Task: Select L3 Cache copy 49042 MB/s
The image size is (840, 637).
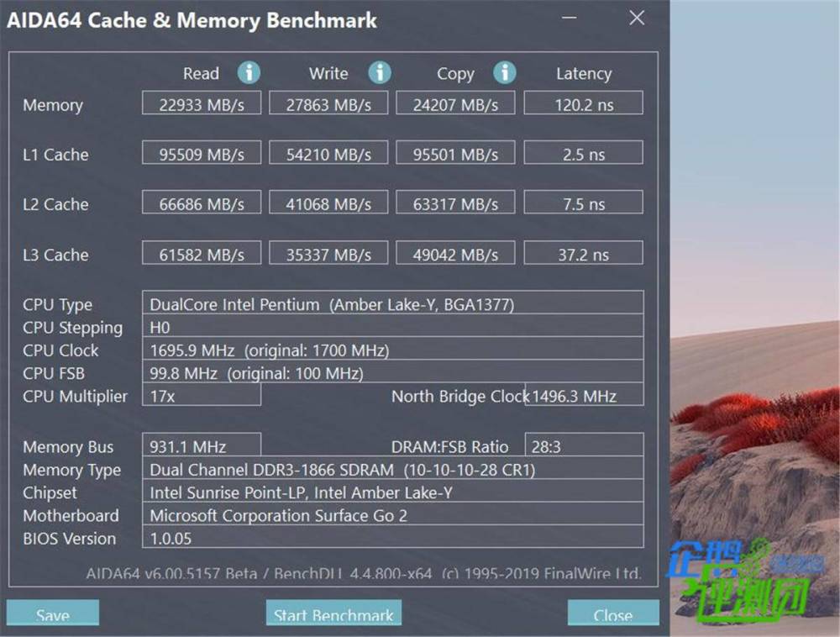Action: point(455,253)
